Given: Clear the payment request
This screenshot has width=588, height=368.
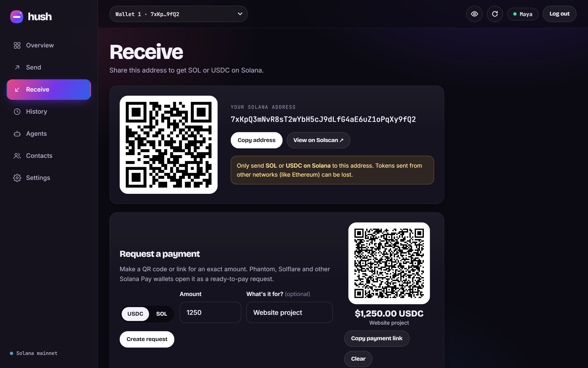Looking at the screenshot, I should coord(358,359).
